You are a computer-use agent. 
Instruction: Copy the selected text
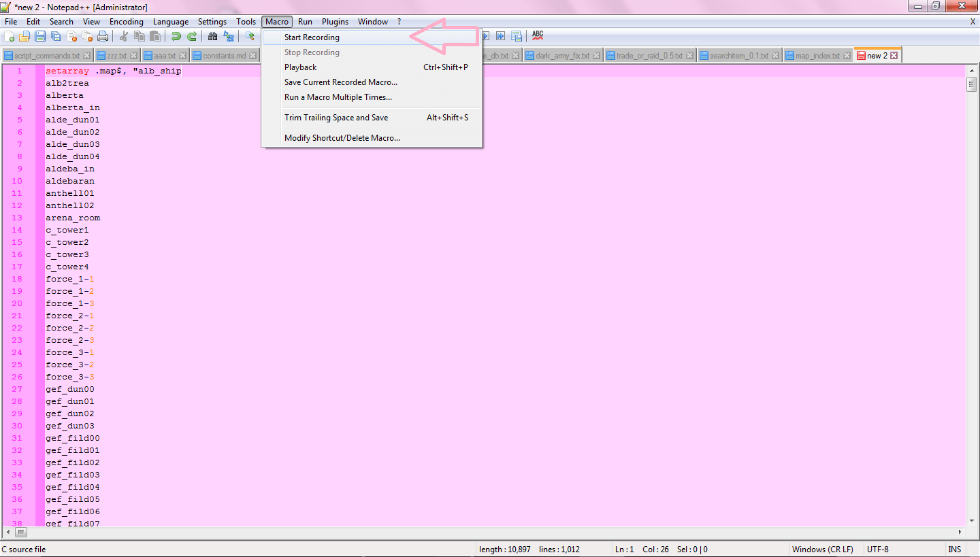(x=138, y=35)
